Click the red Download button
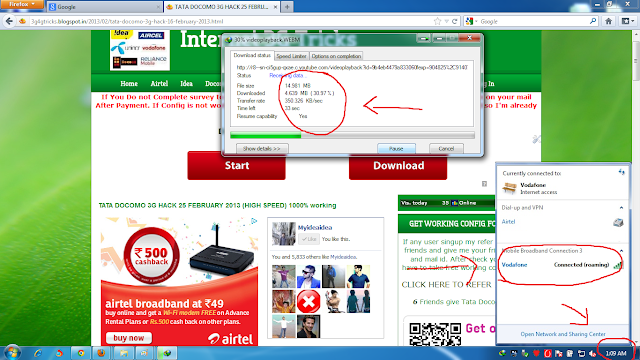 coord(398,166)
